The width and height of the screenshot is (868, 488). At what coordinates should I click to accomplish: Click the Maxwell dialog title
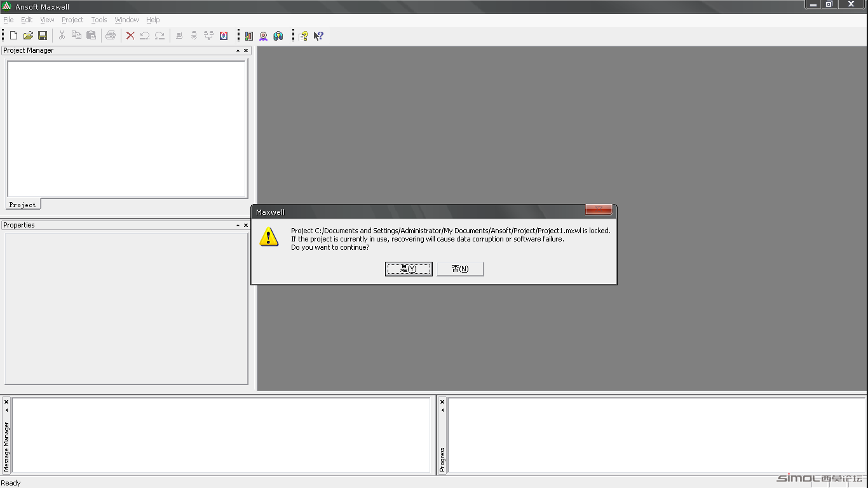point(270,212)
